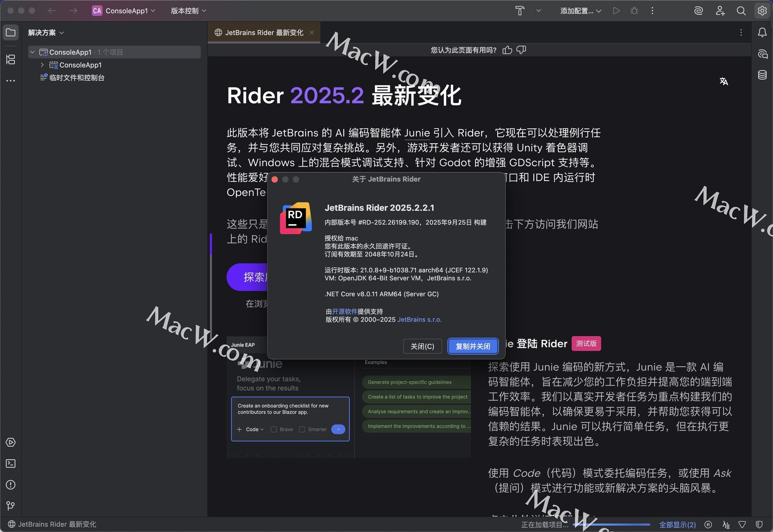Open the 添加配置 run configuration dropdown
The height and width of the screenshot is (532, 773).
581,11
